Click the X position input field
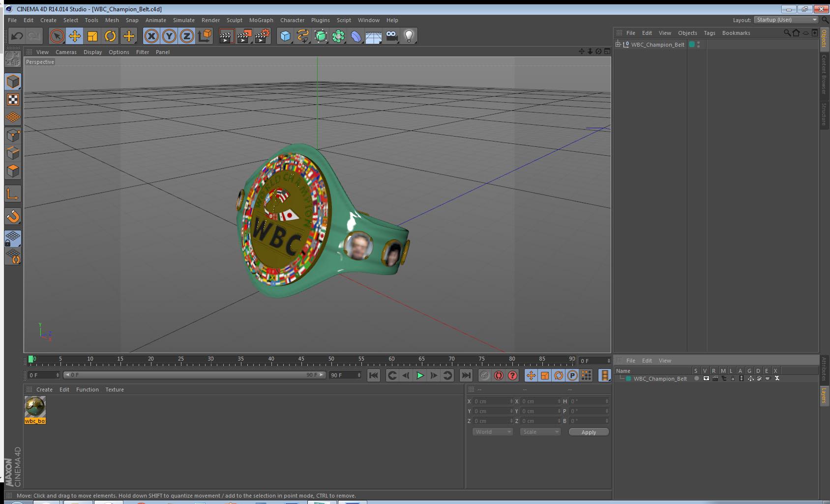Screen dimensions: 830x504 [x=493, y=401]
